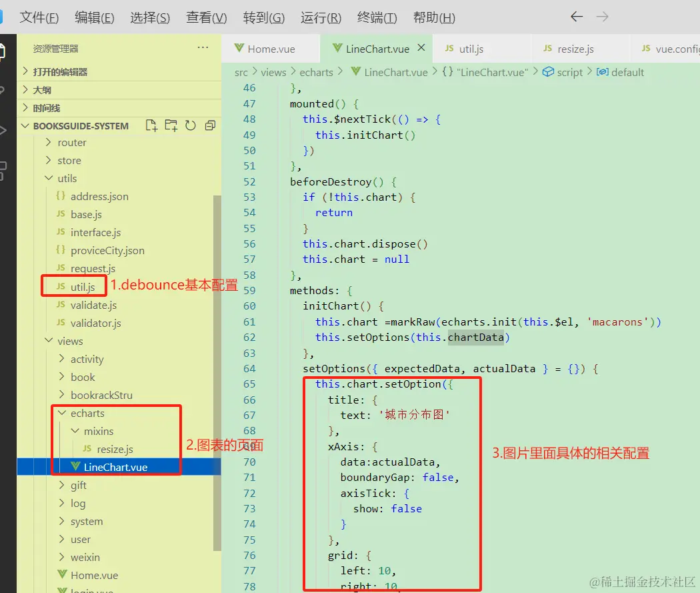The image size is (700, 593).
Task: Click the script breadcrumb segment
Action: click(x=569, y=72)
